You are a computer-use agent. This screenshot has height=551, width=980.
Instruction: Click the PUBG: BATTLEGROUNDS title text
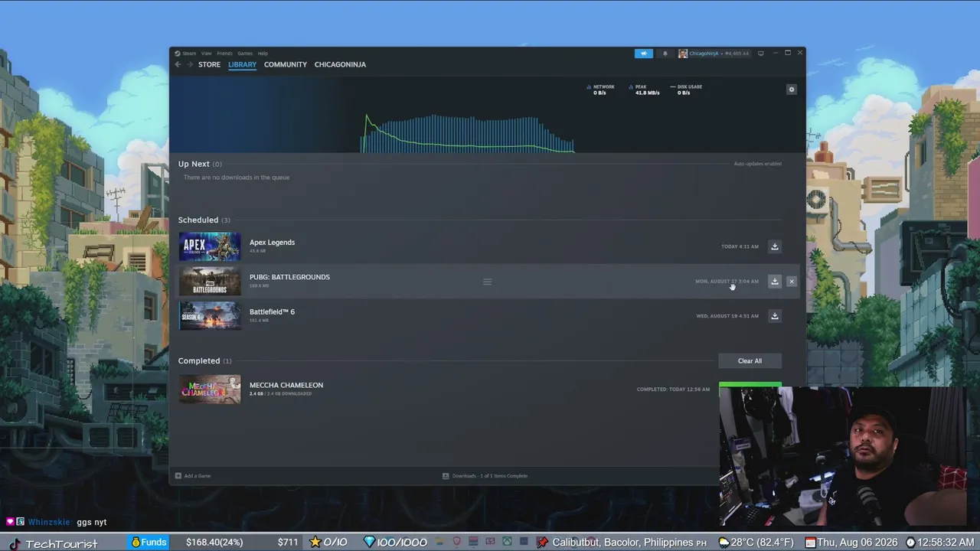289,277
